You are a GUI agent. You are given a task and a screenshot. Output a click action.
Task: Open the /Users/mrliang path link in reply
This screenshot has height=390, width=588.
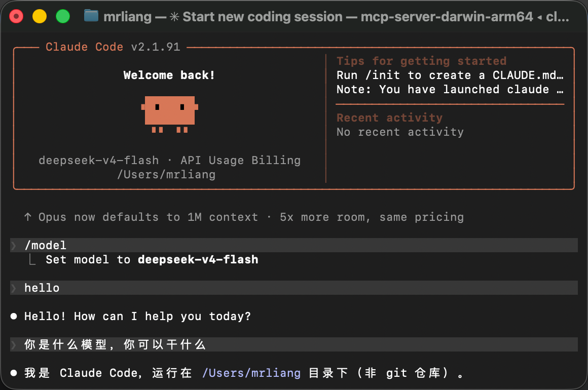tap(251, 373)
